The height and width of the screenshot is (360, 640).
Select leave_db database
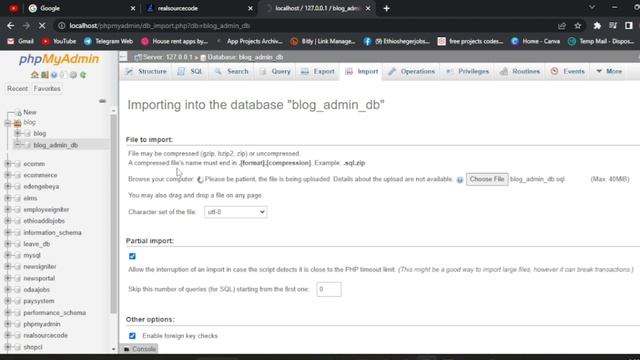click(x=37, y=244)
